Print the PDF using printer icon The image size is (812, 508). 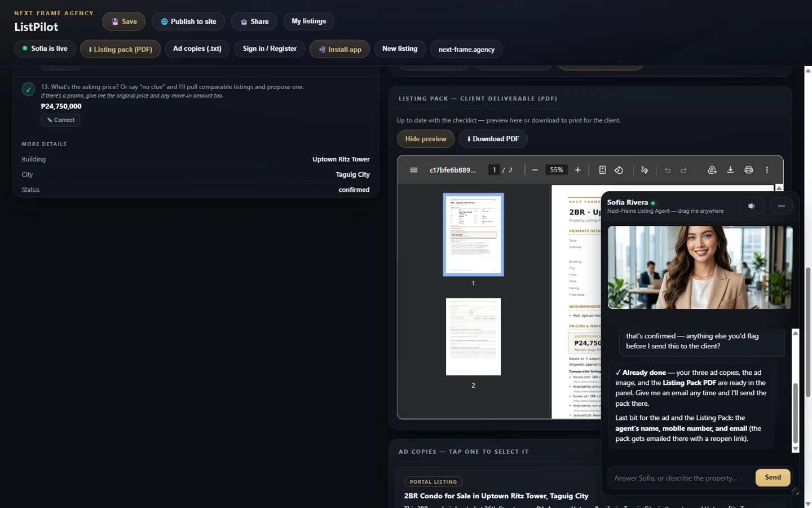tap(749, 170)
